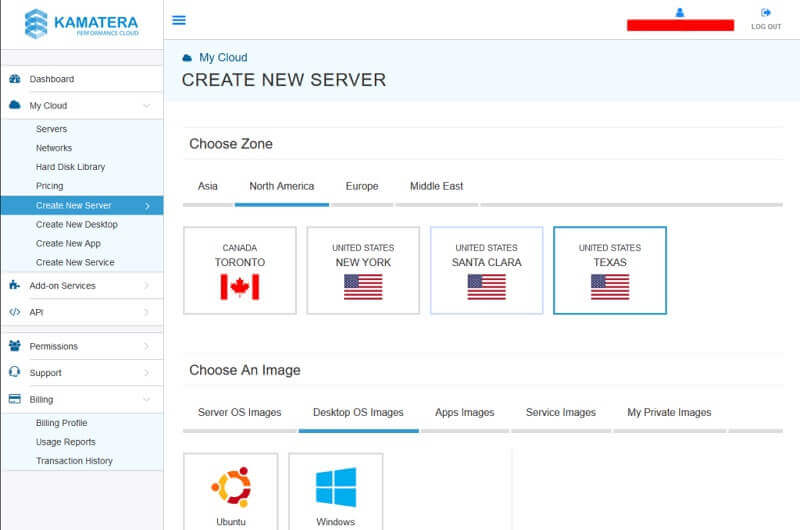Viewport: 800px width, 530px height.
Task: Click the hamburger menu icon
Action: point(179,20)
